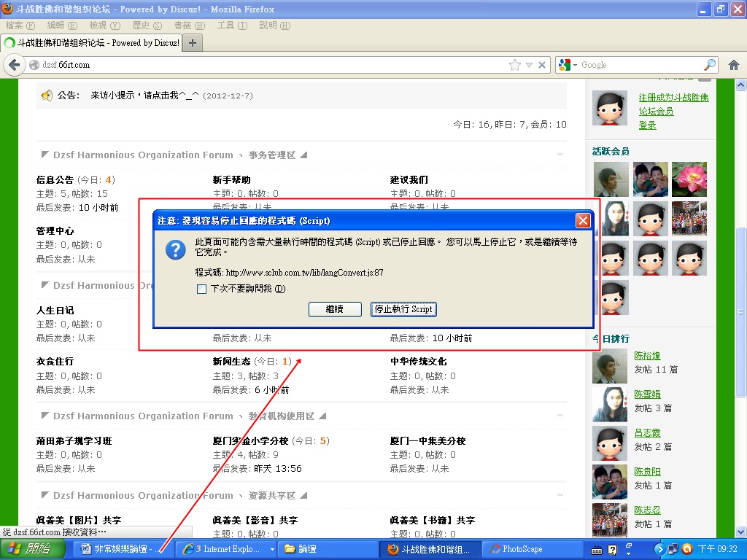Viewport: 747px width, 560px height.
Task: Click the search magnifier icon in Google box
Action: [710, 65]
